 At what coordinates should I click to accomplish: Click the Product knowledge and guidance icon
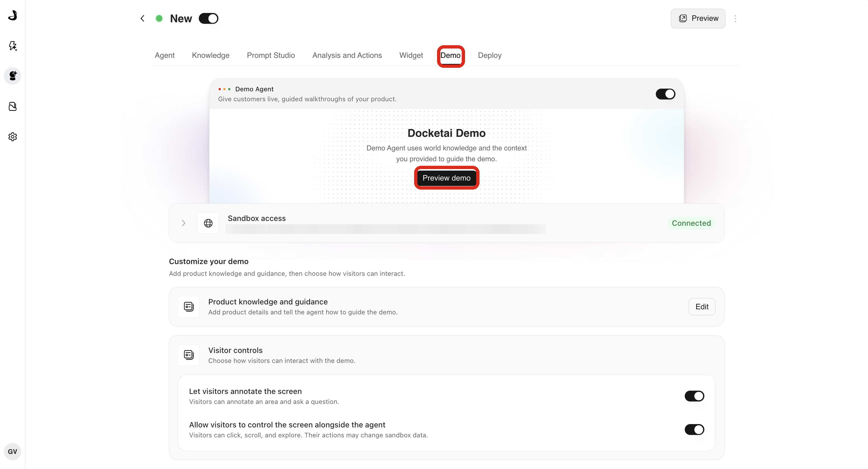click(189, 307)
